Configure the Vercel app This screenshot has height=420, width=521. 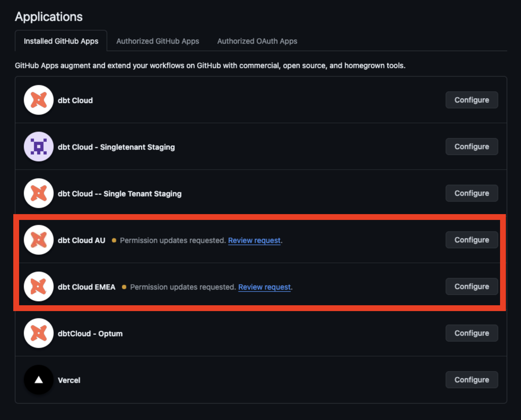pos(472,380)
